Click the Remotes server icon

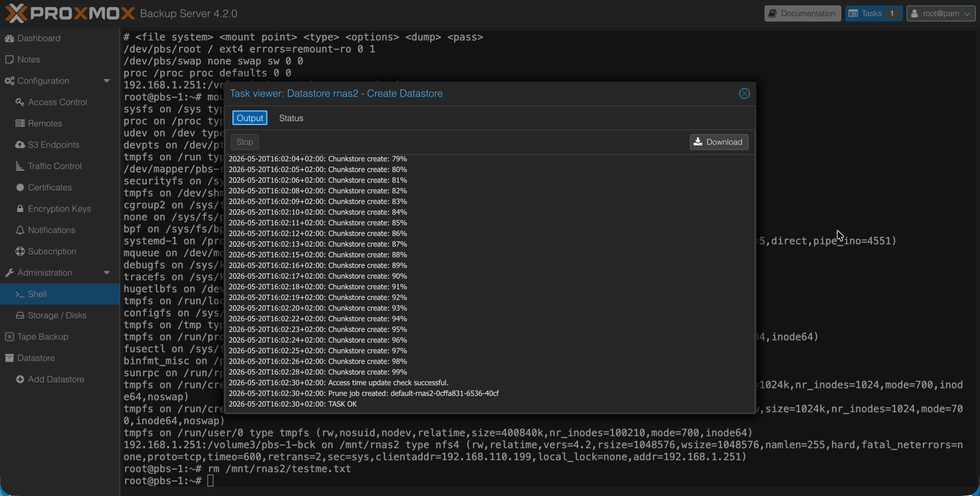20,123
